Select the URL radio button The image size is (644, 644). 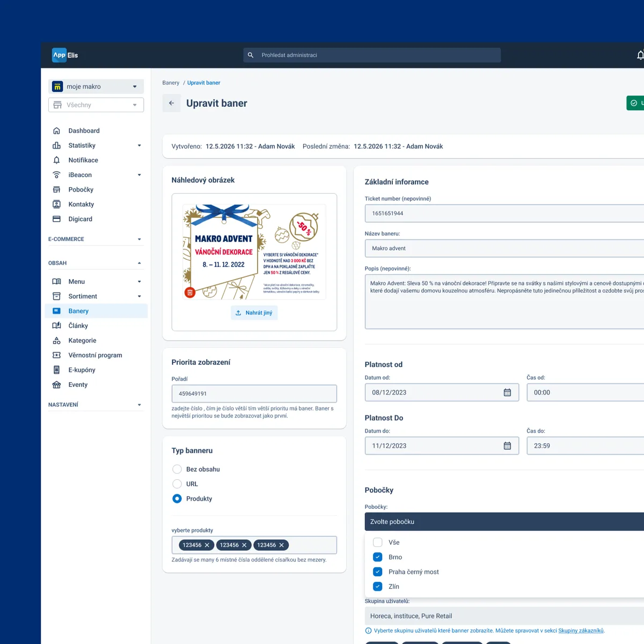(x=177, y=484)
